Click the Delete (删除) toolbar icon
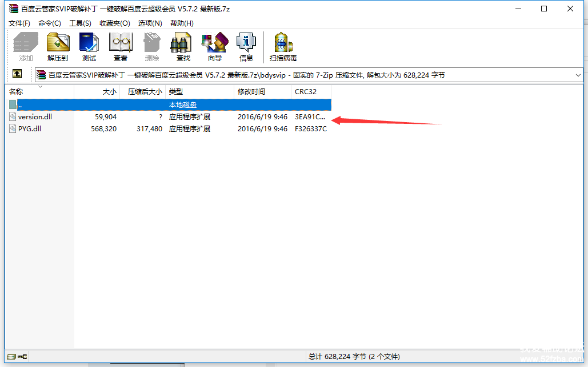Image resolution: width=588 pixels, height=367 pixels. [x=152, y=47]
